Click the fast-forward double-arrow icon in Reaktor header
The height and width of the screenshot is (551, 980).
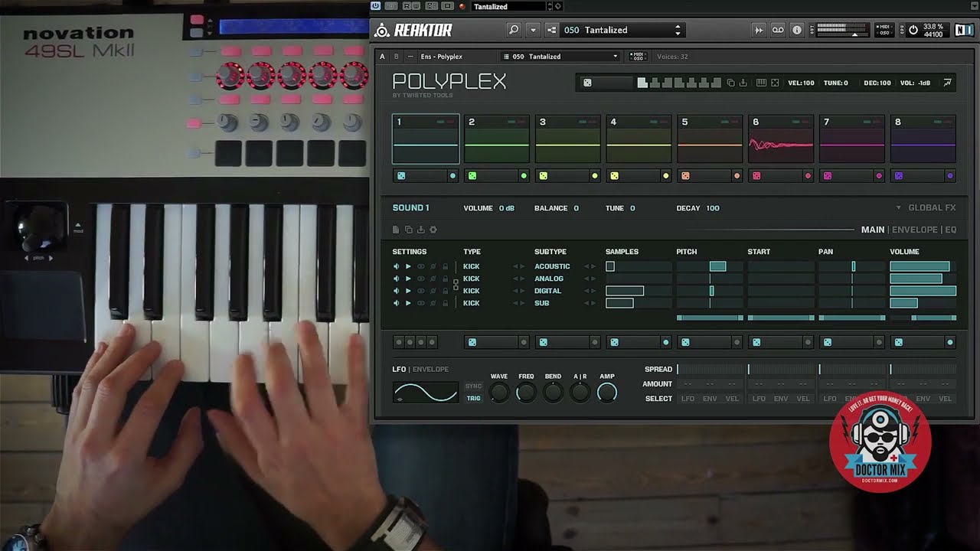[759, 30]
